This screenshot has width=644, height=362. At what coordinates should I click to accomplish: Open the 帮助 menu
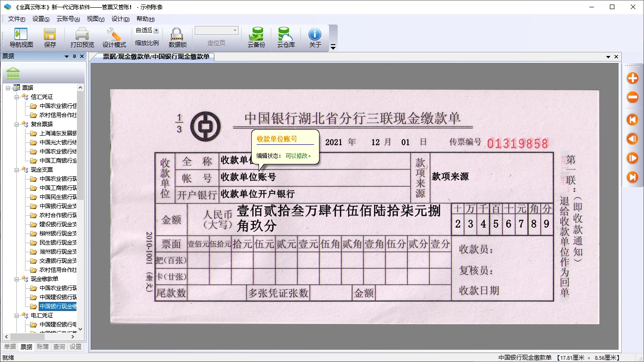tap(146, 19)
